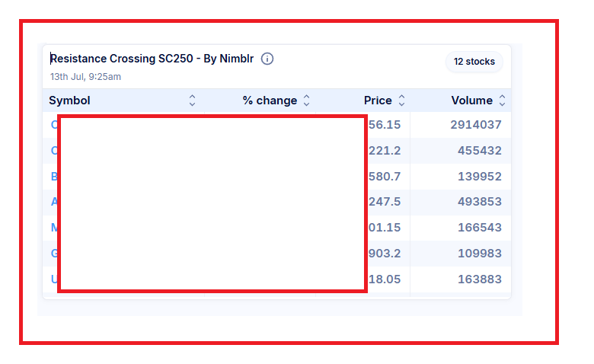Viewport: 594px width, 364px height.
Task: Select volume value 493853
Action: (x=480, y=202)
